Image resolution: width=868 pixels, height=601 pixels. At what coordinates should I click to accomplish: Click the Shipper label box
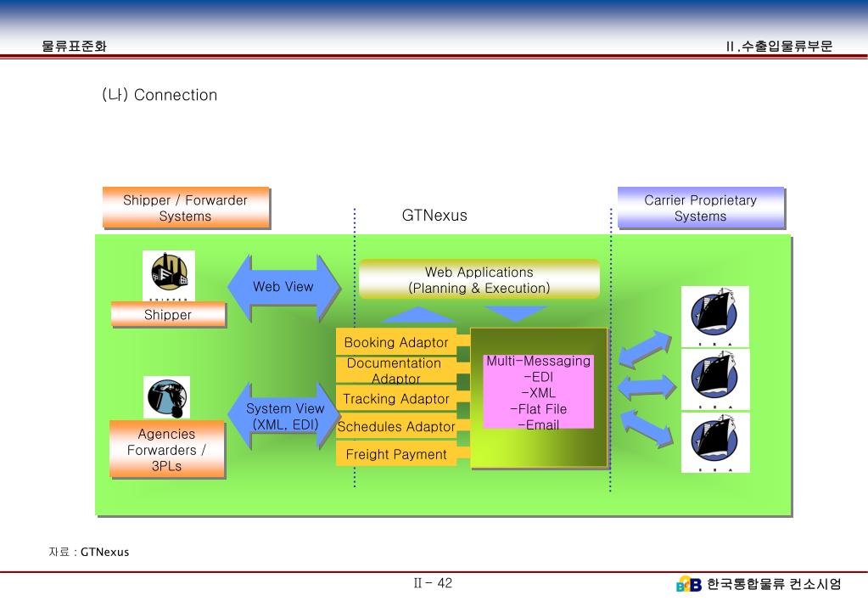[168, 315]
